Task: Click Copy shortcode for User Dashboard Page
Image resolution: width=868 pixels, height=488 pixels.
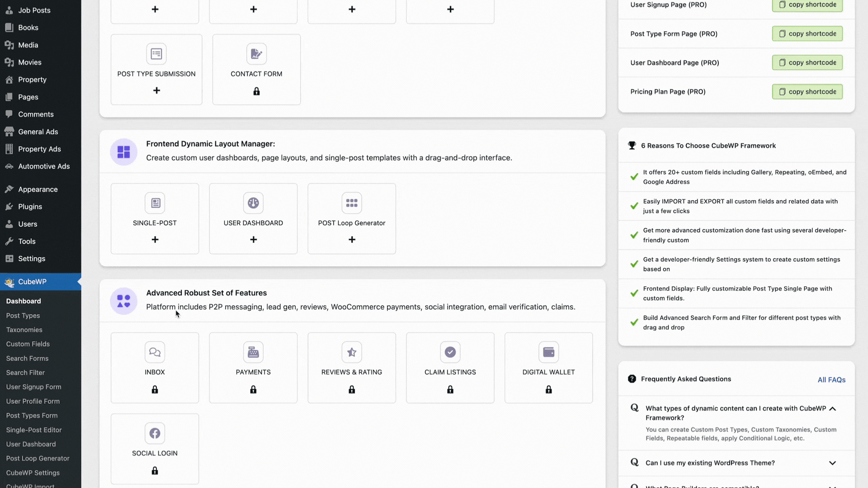Action: click(807, 62)
